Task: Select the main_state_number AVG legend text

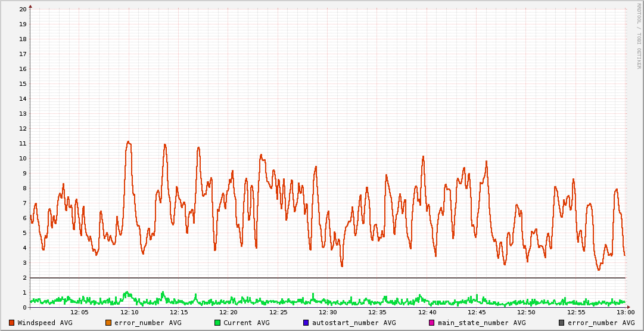Action: 481,323
